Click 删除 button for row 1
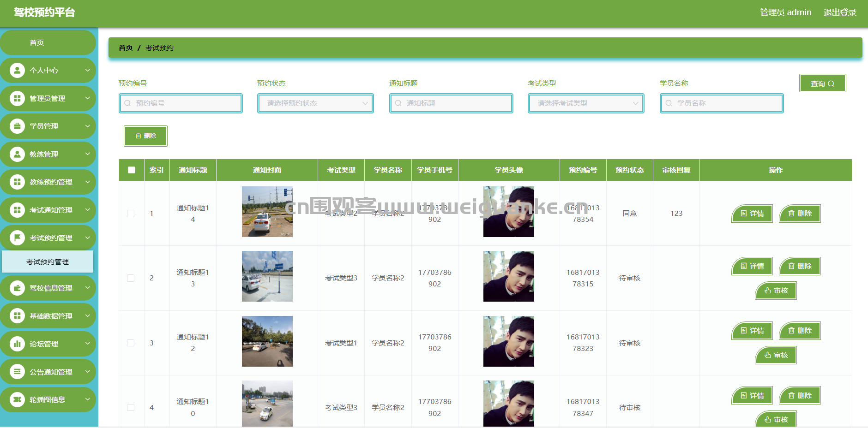 (x=800, y=214)
